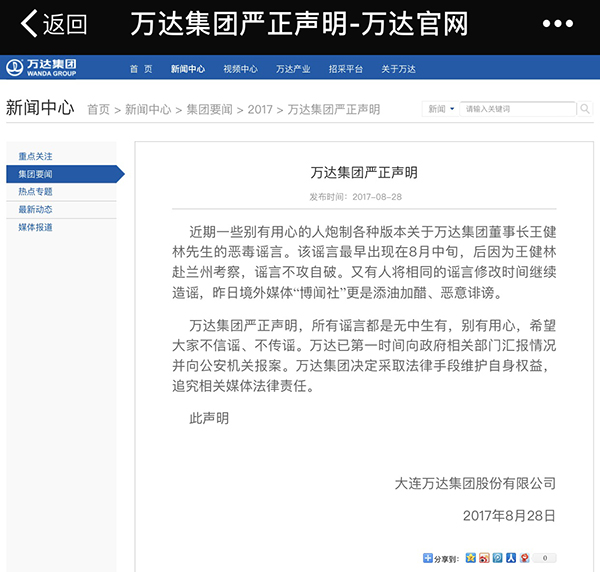Click the Wanda Group logo
Screen dimensions: 600x572
coord(42,68)
